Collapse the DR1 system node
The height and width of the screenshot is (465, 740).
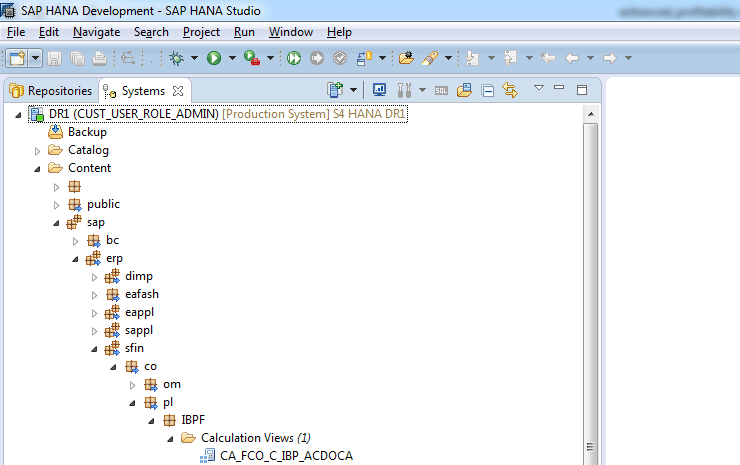pyautogui.click(x=18, y=115)
